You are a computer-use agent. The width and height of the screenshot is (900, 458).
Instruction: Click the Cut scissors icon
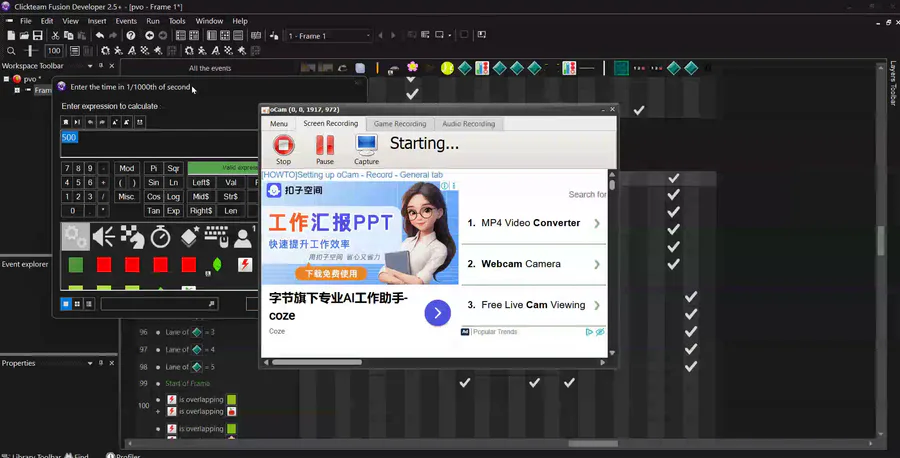55,36
